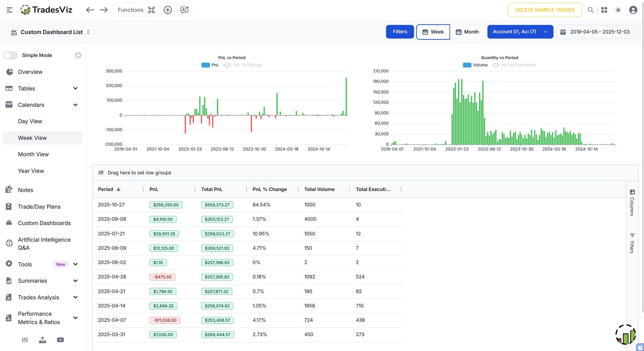Toggle PnL % Change legend series
This screenshot has width=644, height=351.
tap(247, 65)
